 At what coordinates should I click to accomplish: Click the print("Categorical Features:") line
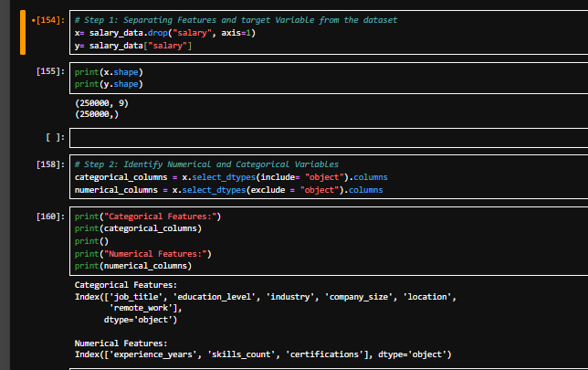point(148,217)
